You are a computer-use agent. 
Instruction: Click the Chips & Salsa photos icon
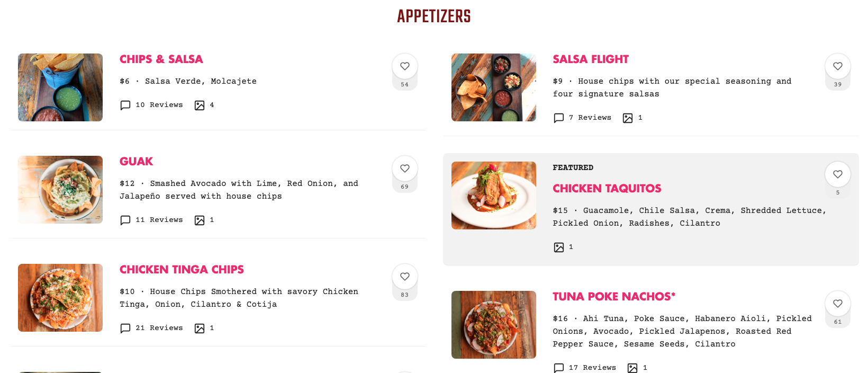pos(200,105)
